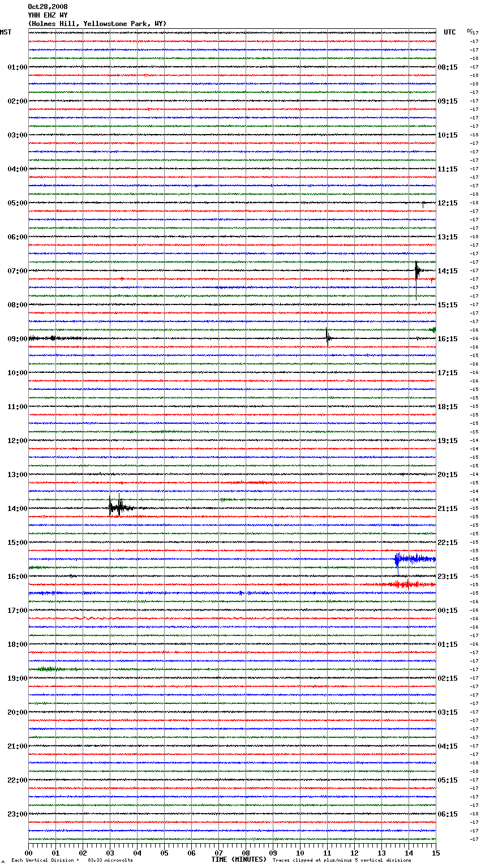Click the date label Oct28,2008

pos(48,7)
